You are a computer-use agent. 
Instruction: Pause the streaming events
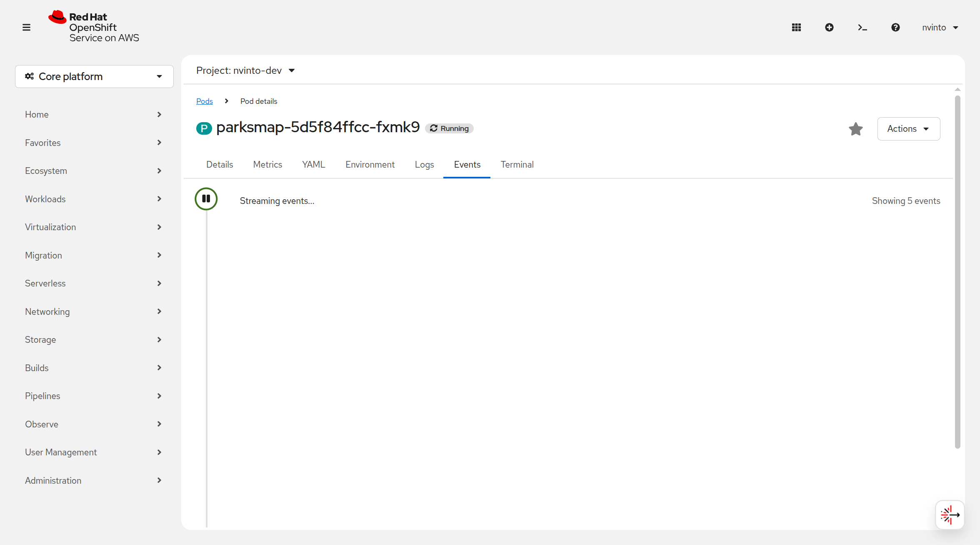coord(206,199)
